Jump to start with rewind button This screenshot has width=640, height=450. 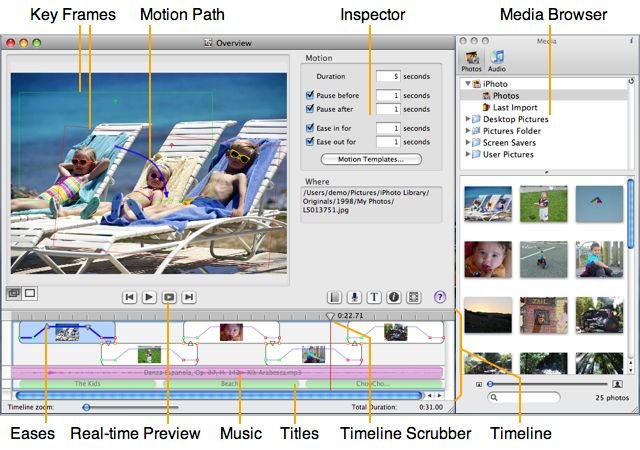coord(129,297)
